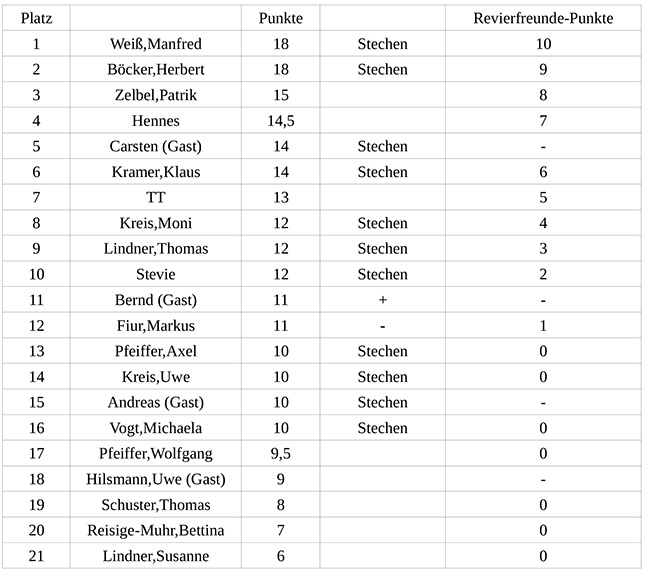
Task: Select the Platz column header cell
Action: (x=36, y=18)
